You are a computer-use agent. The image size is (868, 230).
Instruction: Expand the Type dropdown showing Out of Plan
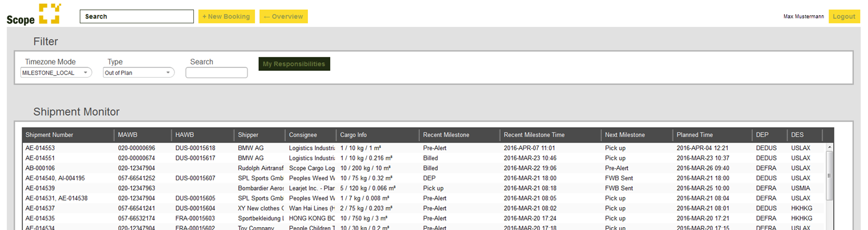click(x=139, y=72)
